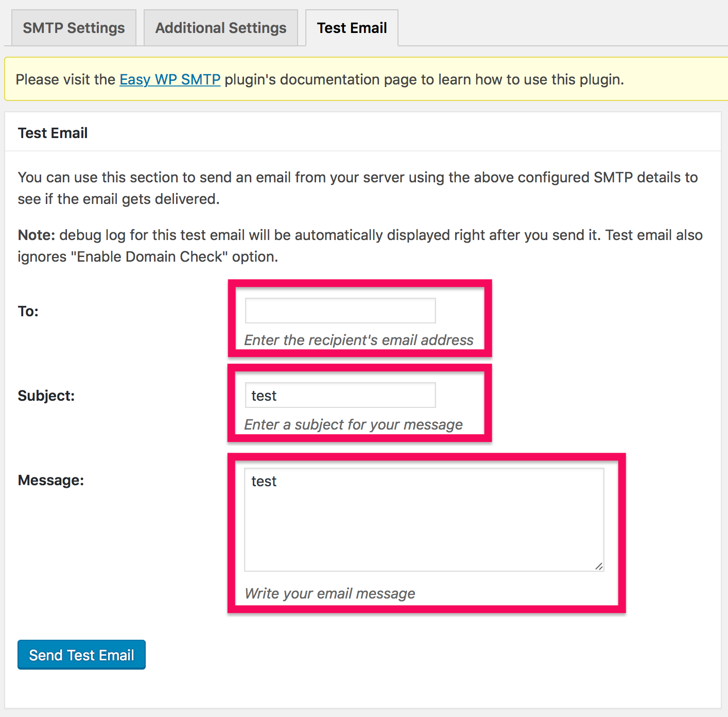Click the Send Test Email button
Image resolution: width=728 pixels, height=717 pixels.
click(x=81, y=655)
